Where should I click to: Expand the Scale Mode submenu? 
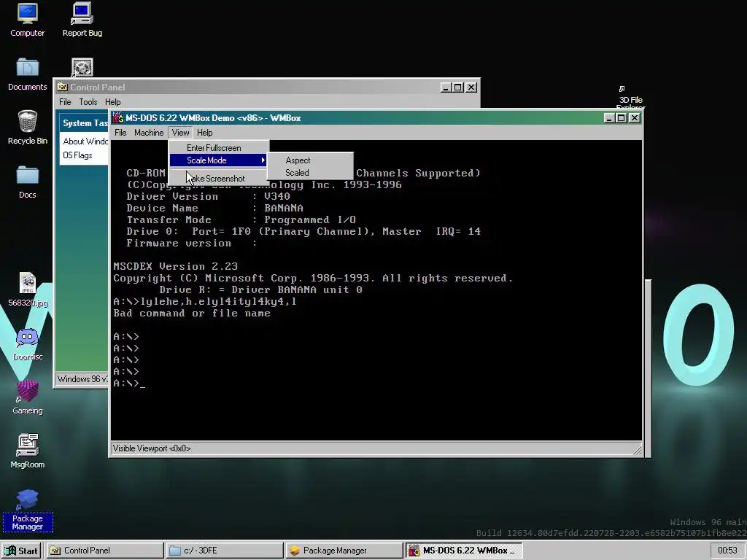(x=219, y=160)
